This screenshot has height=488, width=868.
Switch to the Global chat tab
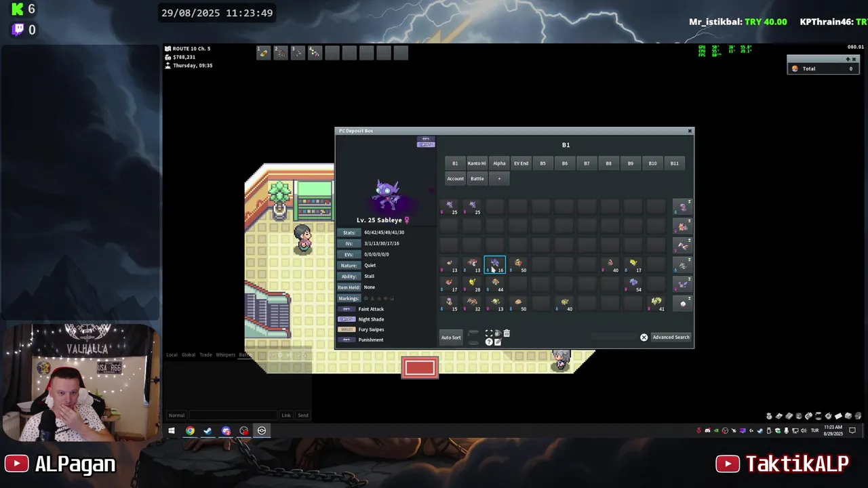189,354
